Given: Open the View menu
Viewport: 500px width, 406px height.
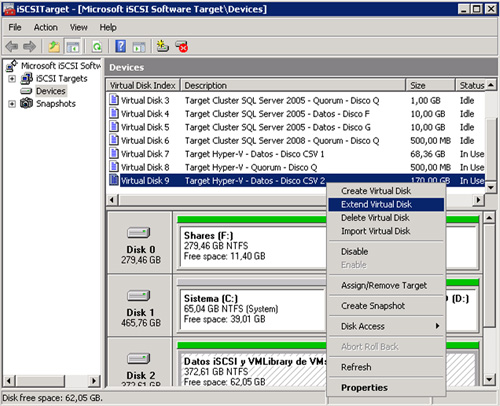Looking at the screenshot, I should (79, 27).
